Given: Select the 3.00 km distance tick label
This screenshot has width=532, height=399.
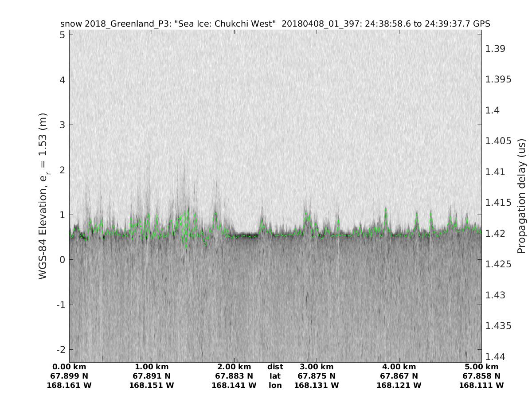Looking at the screenshot, I should [x=317, y=367].
